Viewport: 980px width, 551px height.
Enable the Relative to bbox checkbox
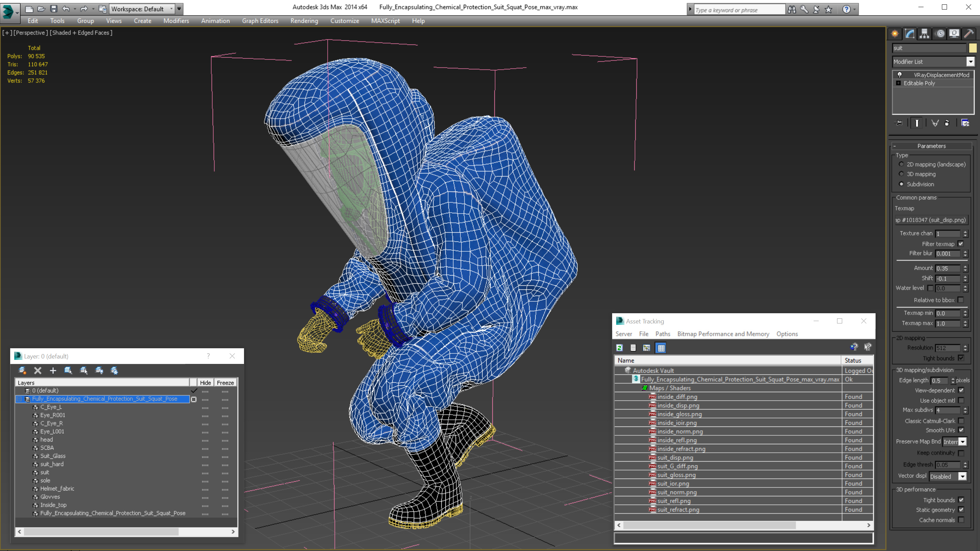pyautogui.click(x=961, y=300)
